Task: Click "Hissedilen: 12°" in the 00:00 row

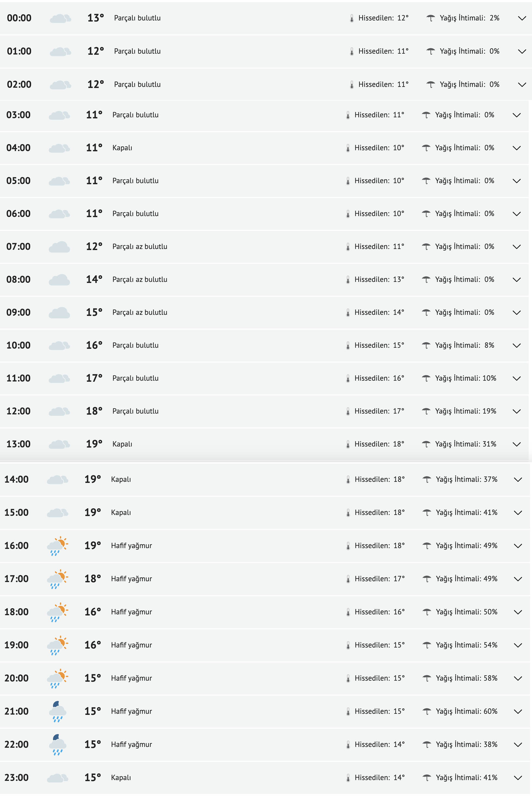Action: point(383,18)
